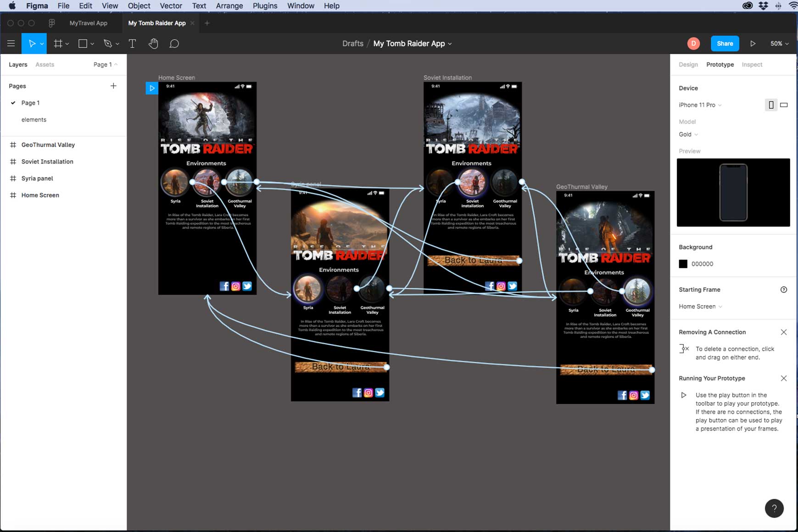Image resolution: width=798 pixels, height=532 pixels.
Task: Click the Wi-Fi icon in menu bar
Action: (x=793, y=6)
